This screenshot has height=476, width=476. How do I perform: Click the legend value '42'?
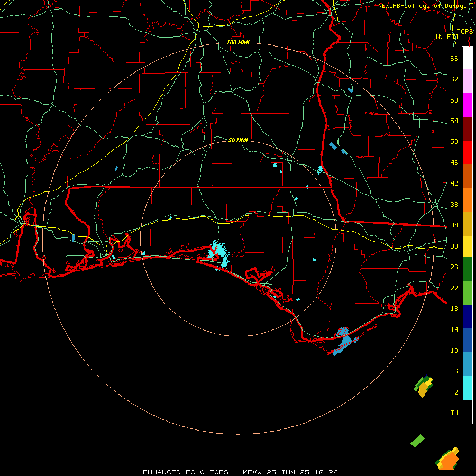pos(454,184)
